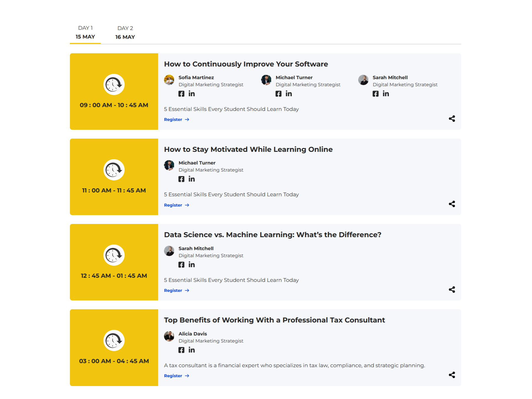The height and width of the screenshot is (399, 532).
Task: Register for the 09:00 AM software session
Action: pos(177,119)
